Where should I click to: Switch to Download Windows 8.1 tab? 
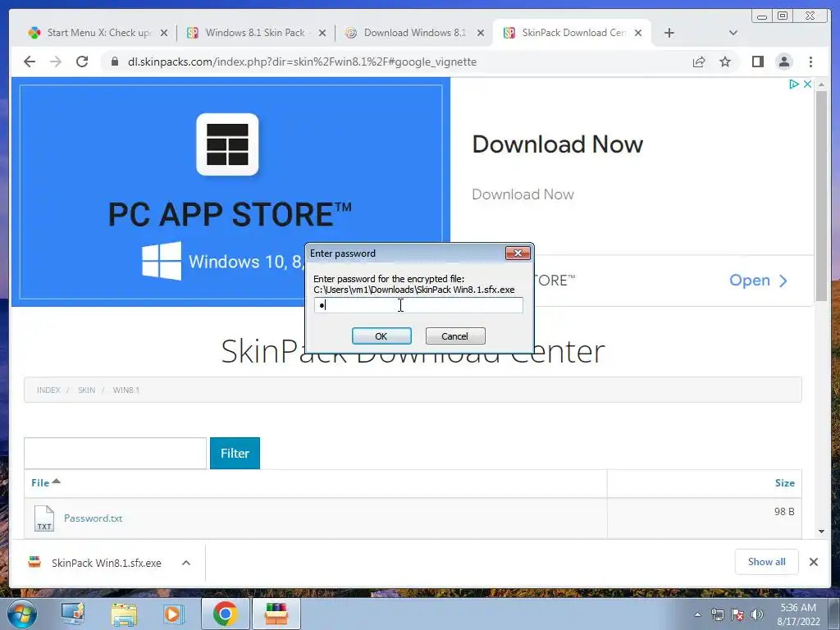coord(414,33)
